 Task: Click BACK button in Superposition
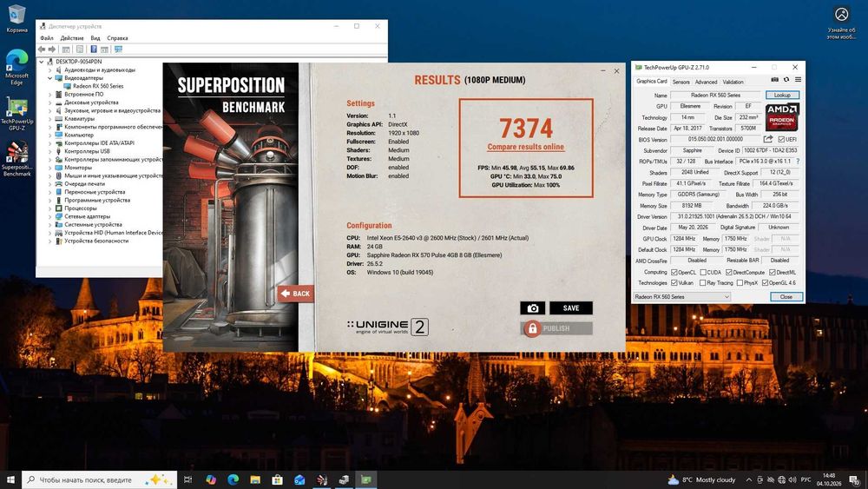(296, 294)
